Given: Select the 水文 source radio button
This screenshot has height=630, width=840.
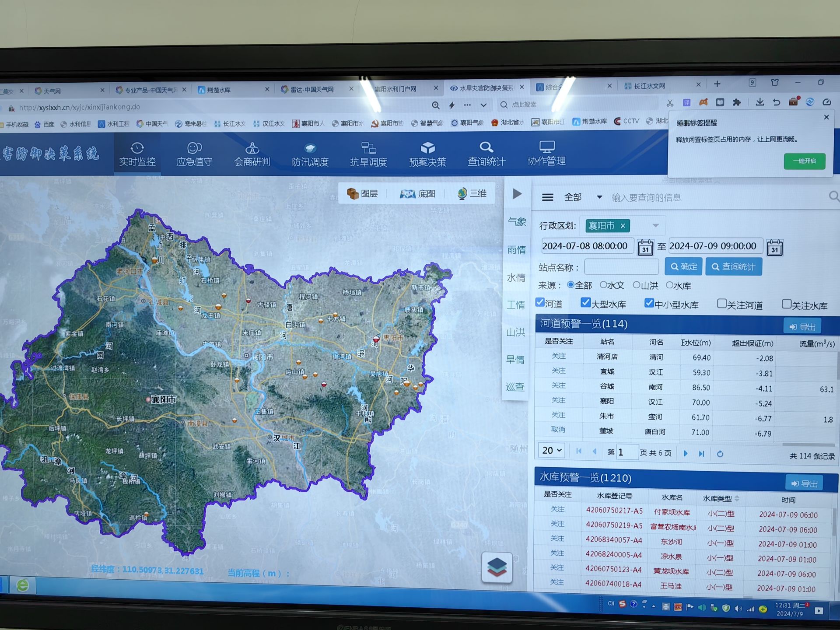Looking at the screenshot, I should click(604, 285).
